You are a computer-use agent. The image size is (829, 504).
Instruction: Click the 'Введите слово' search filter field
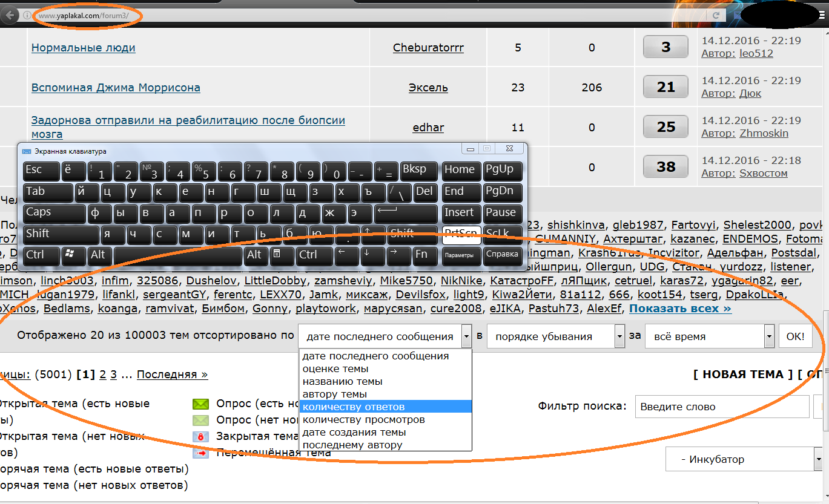coord(722,407)
